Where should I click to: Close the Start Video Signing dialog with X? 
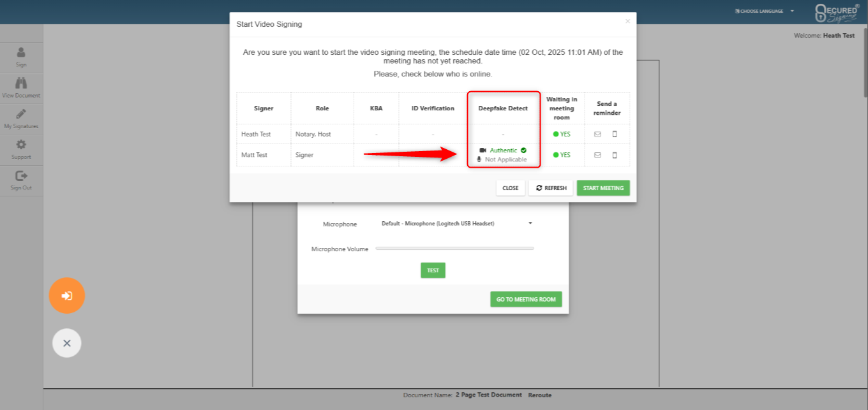click(x=627, y=21)
